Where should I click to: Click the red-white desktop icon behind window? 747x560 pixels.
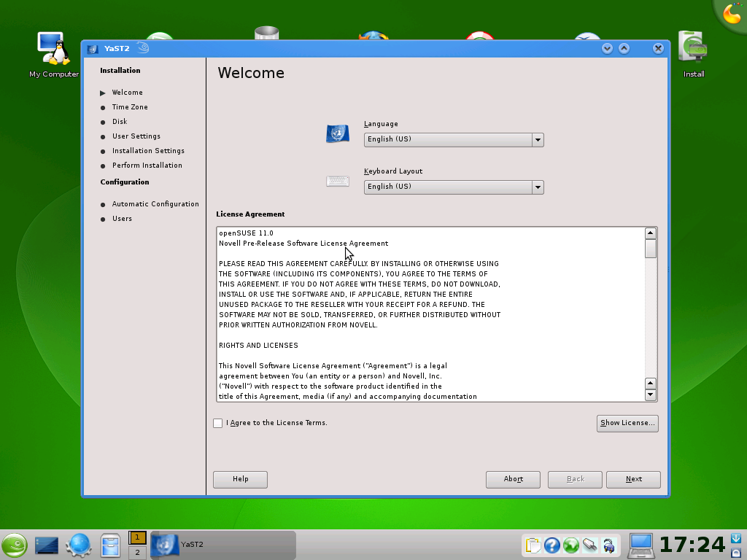click(x=480, y=36)
